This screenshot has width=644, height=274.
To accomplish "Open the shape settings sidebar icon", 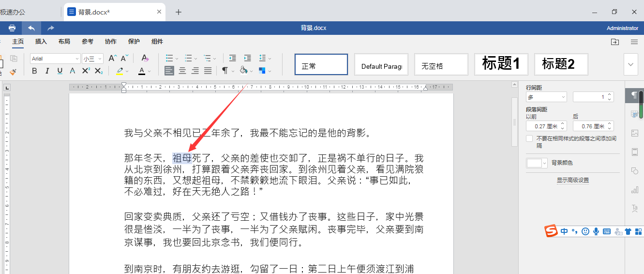I will click(x=634, y=171).
